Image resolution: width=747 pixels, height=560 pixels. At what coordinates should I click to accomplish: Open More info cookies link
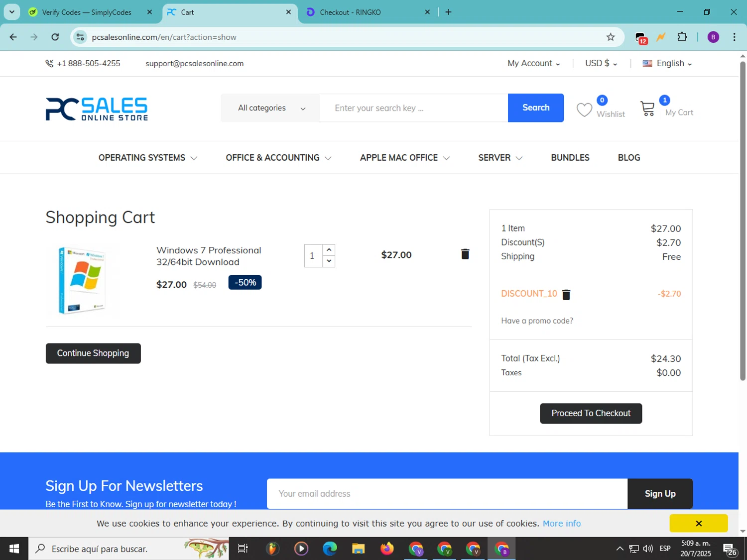pos(562,523)
